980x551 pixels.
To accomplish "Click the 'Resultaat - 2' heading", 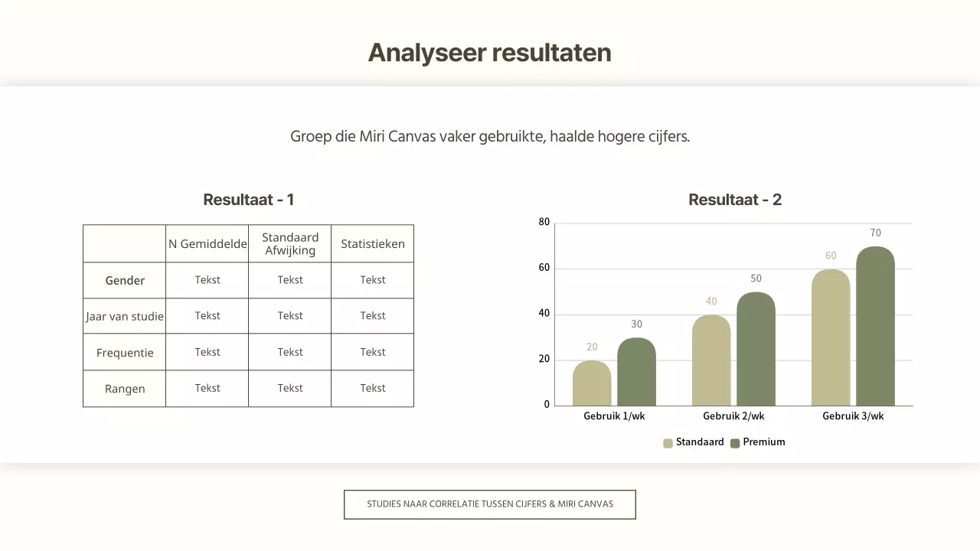I will pyautogui.click(x=734, y=200).
